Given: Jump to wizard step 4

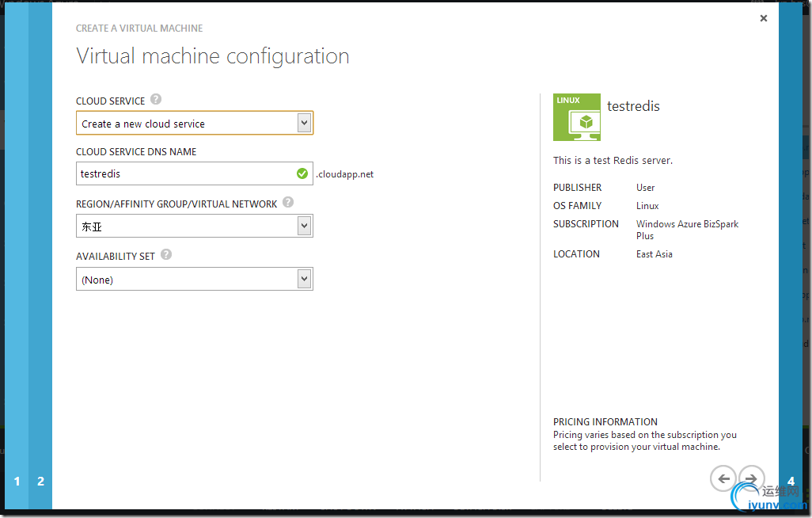Looking at the screenshot, I should click(791, 481).
